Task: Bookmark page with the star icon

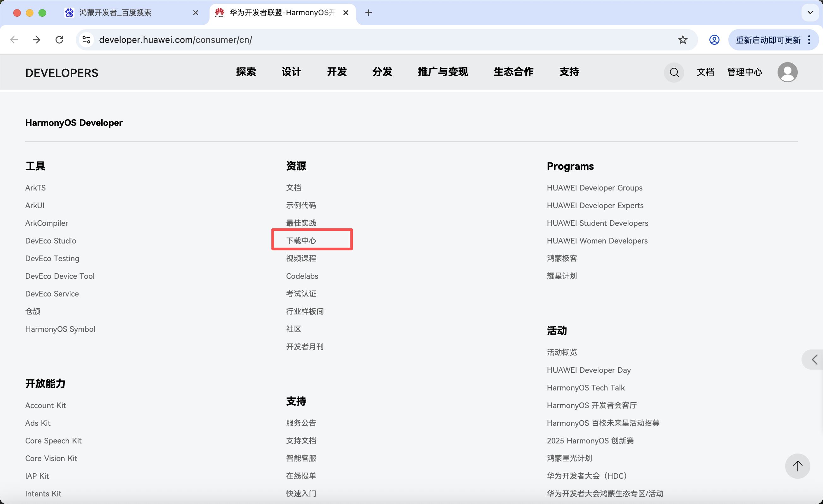Action: [x=683, y=40]
